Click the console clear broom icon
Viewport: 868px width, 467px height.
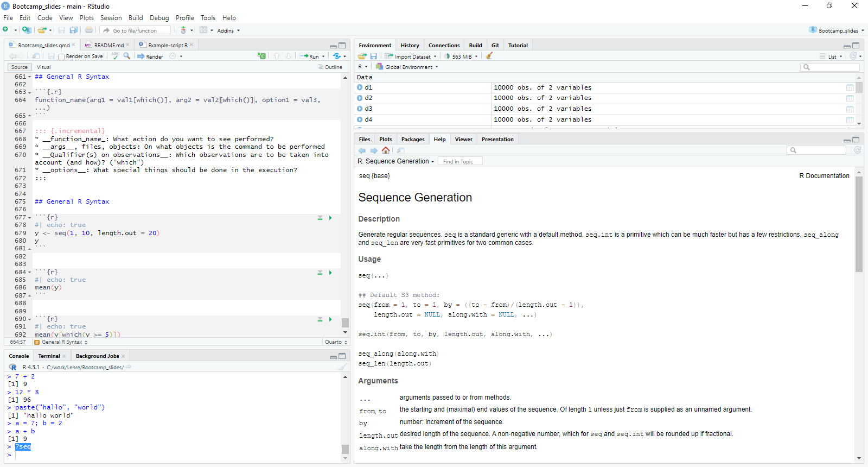342,367
